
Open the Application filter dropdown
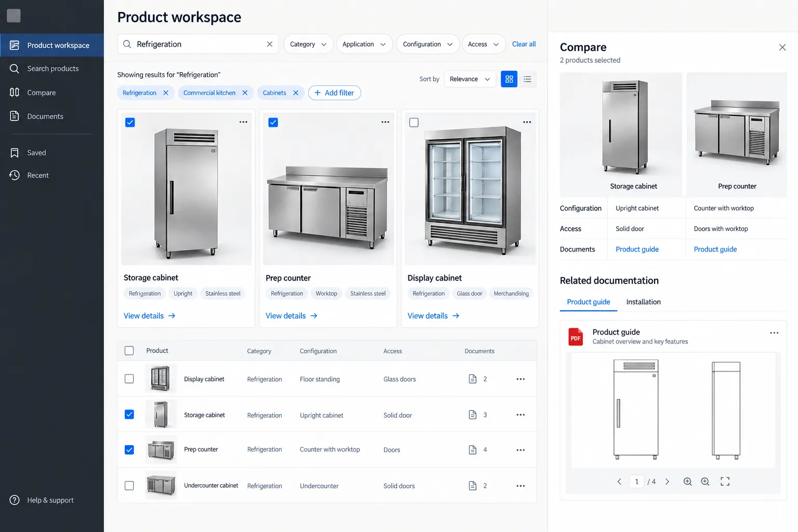coord(364,44)
